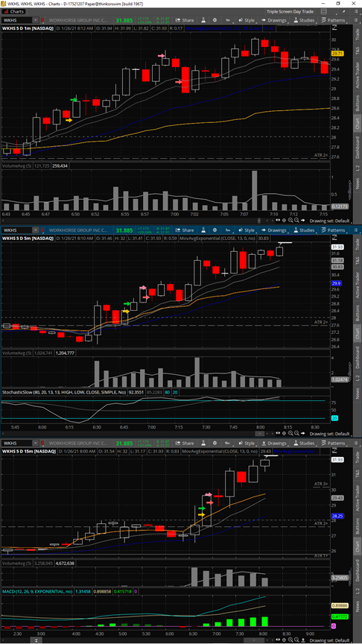Click zoom-out magnifier below the 1m chart
The height and width of the screenshot is (644, 362).
click(x=296, y=221)
